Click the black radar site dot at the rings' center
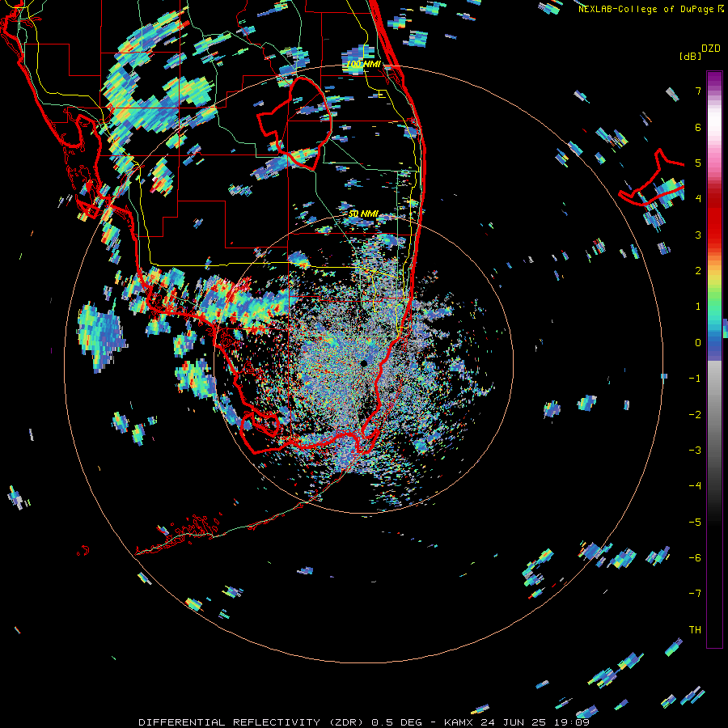This screenshot has height=728, width=728. pos(363,363)
